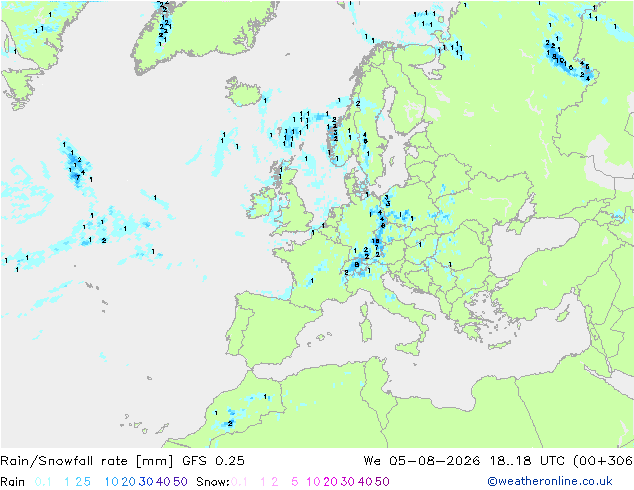
Task: Select the Rain legend value 40
Action: pos(163,482)
